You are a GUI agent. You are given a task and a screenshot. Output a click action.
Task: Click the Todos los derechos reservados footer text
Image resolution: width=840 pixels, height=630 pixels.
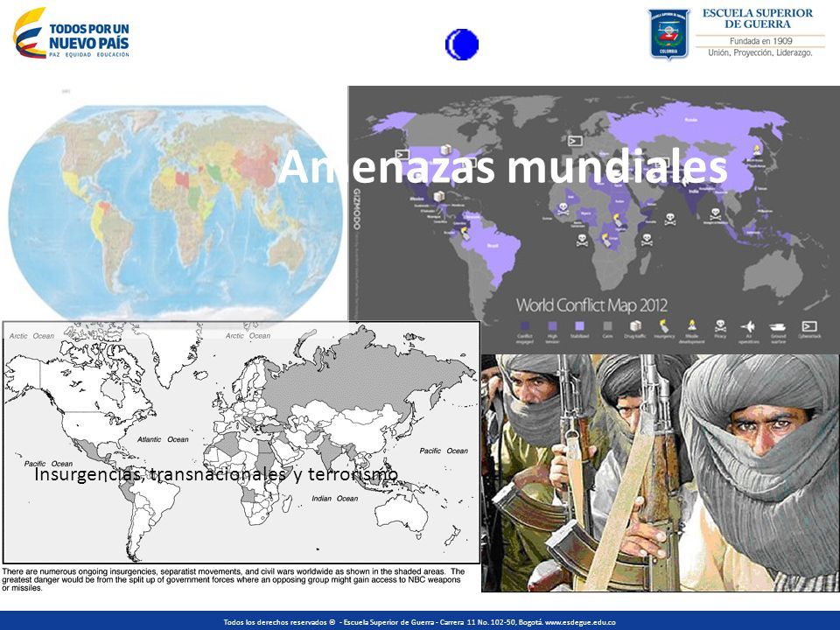pyautogui.click(x=280, y=622)
